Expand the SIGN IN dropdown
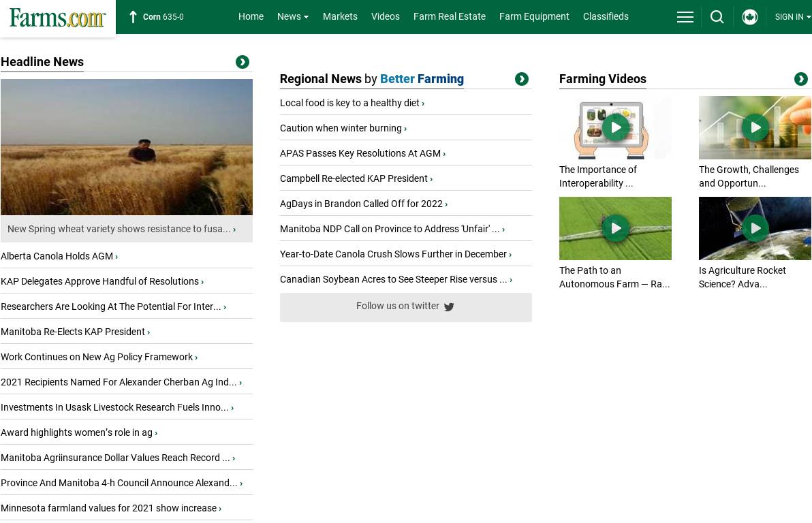The image size is (812, 523). tap(792, 17)
